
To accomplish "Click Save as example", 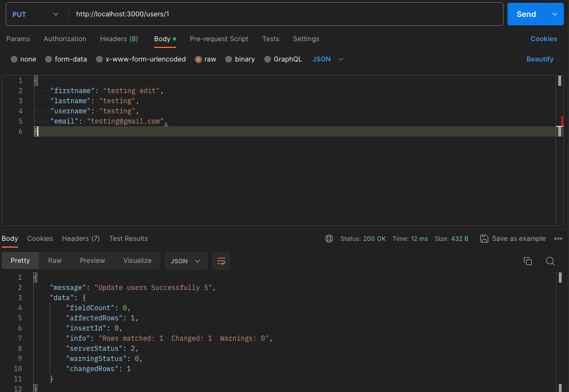I will [519, 239].
